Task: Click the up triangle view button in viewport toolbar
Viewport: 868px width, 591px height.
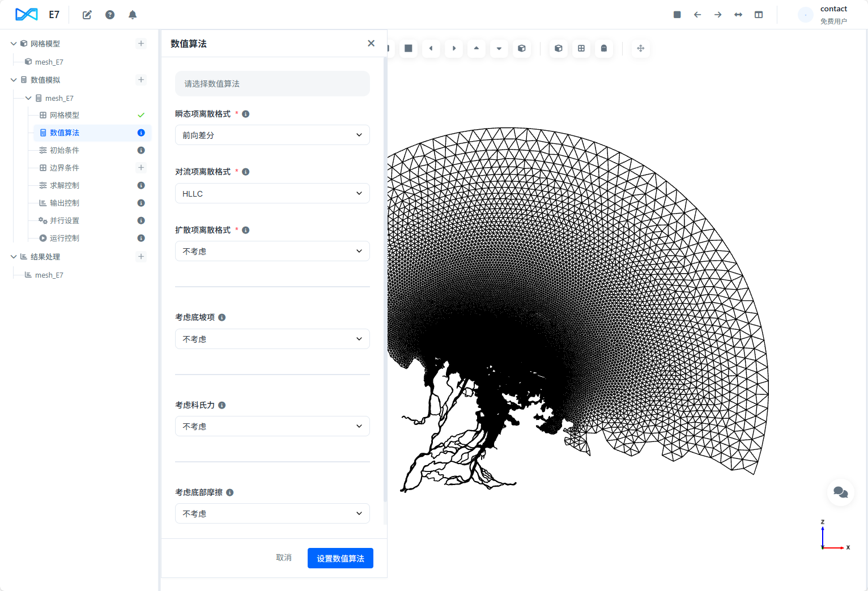Action: coord(476,49)
